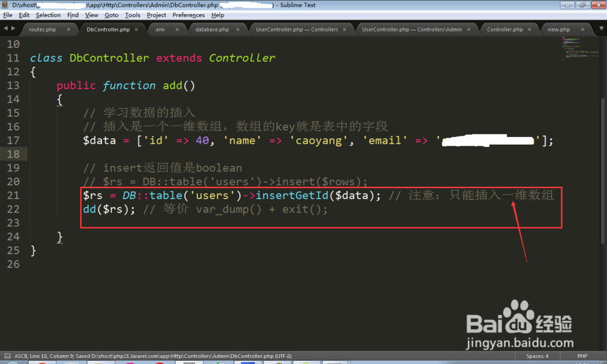Open the Tools menu
Image resolution: width=607 pixels, height=364 pixels.
(132, 15)
